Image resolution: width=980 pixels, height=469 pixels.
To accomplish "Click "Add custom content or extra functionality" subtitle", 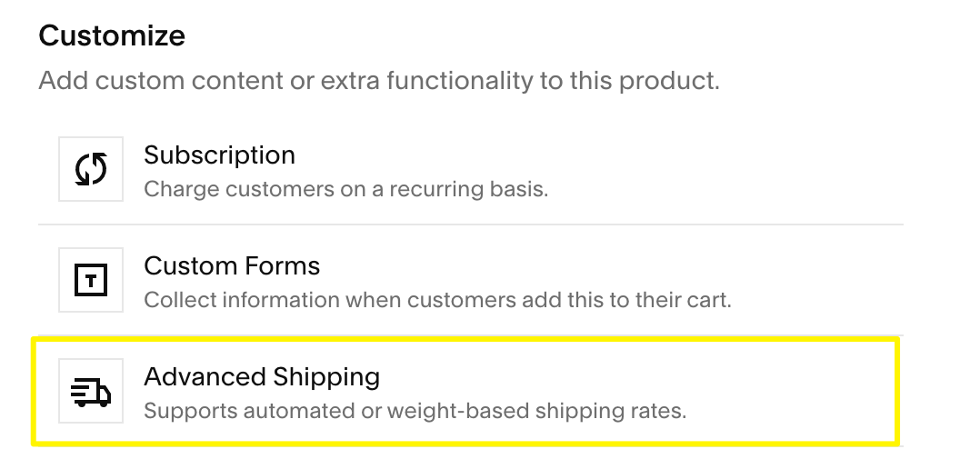I will point(379,81).
